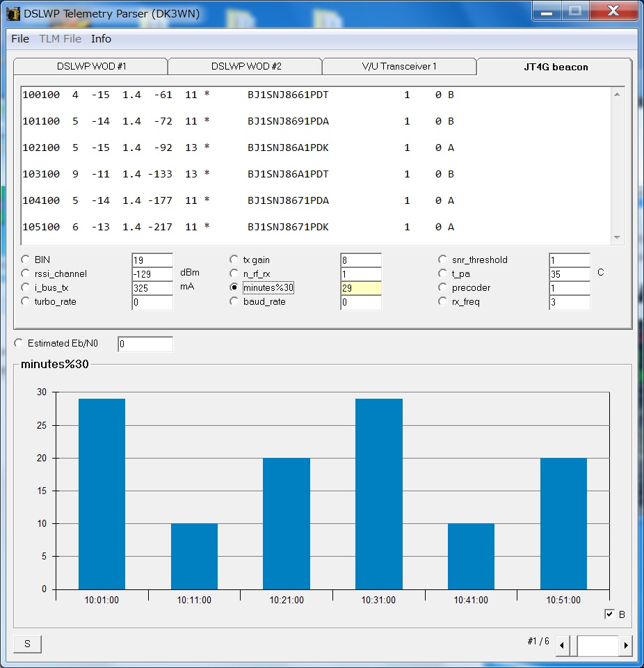Click the chart bar at 10:11:00
Viewport: 644px width, 668px height.
pyautogui.click(x=194, y=557)
